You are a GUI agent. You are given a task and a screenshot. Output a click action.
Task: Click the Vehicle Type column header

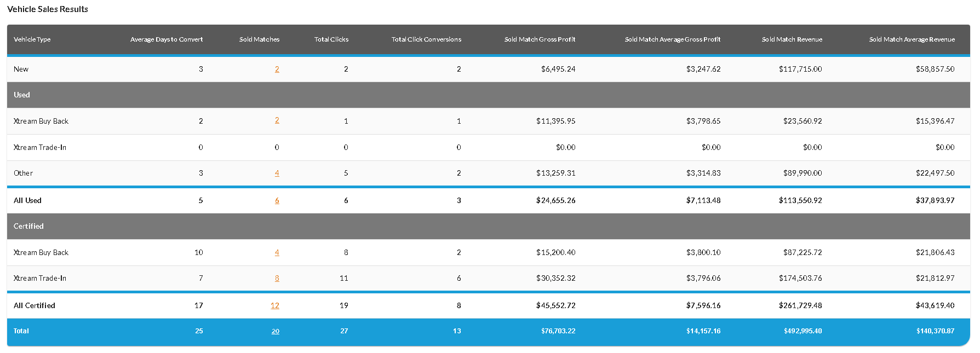pyautogui.click(x=32, y=39)
